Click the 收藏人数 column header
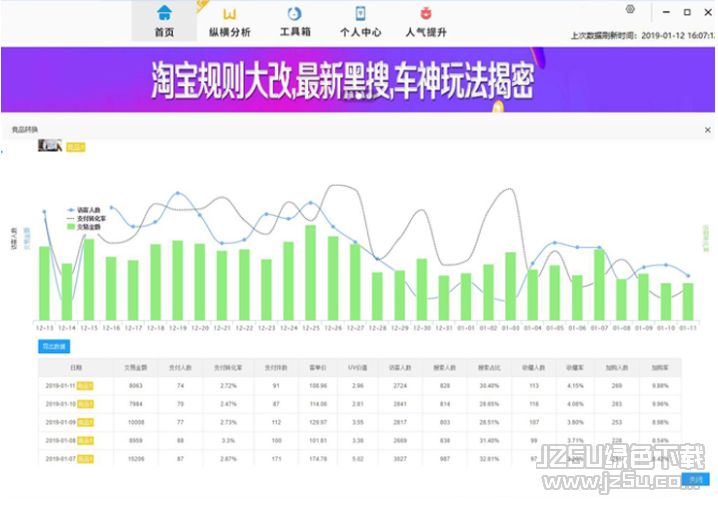This screenshot has height=508, width=718. (534, 368)
